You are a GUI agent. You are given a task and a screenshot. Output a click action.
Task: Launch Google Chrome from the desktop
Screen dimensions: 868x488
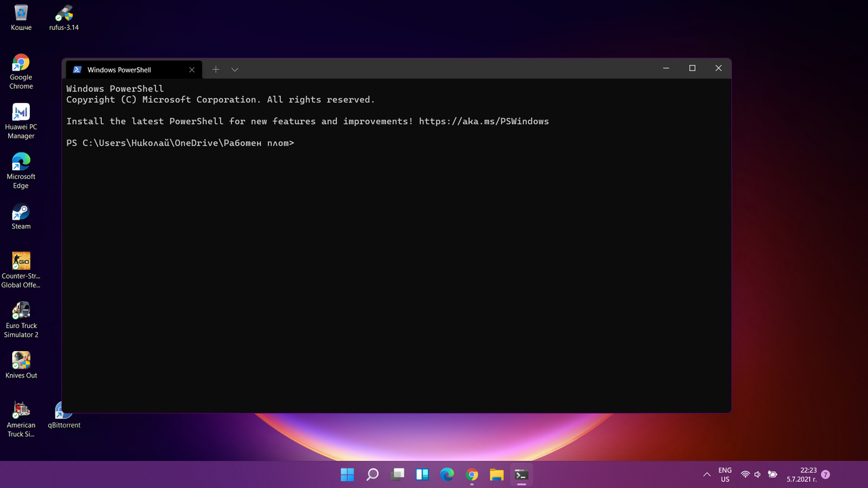(21, 72)
